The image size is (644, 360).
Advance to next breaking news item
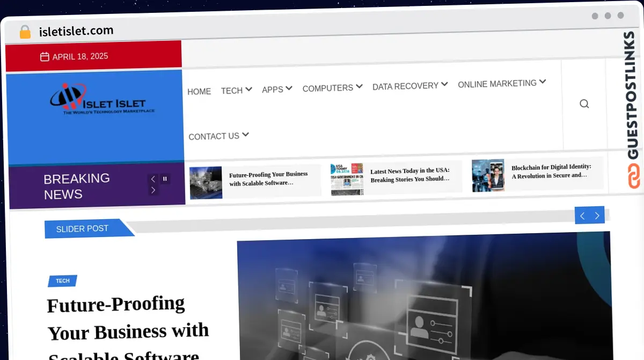[153, 190]
